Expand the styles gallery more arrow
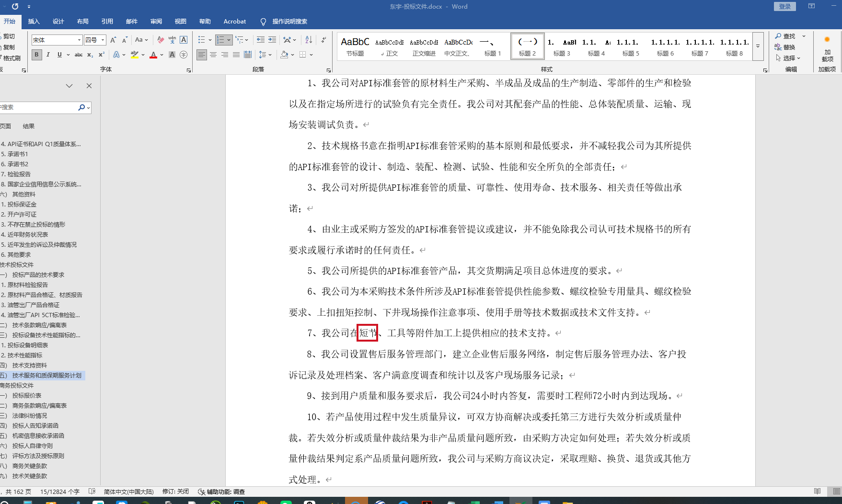 758,46
